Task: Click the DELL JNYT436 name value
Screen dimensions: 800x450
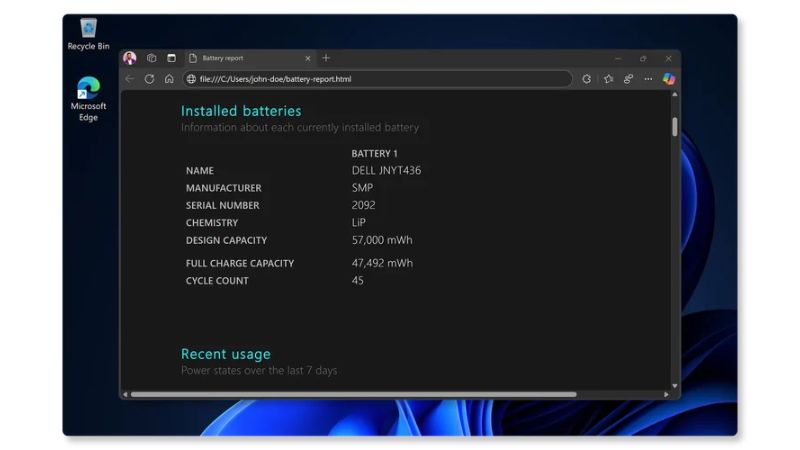Action: (x=386, y=170)
